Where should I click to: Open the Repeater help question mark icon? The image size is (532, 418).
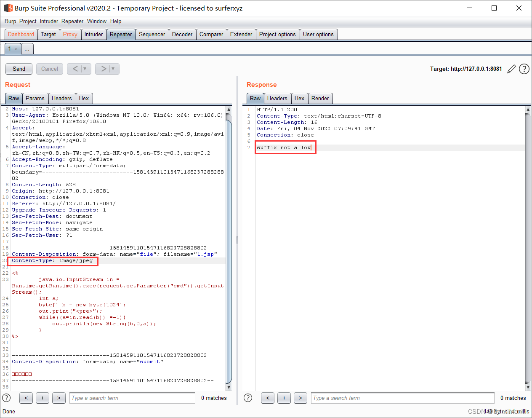pyautogui.click(x=524, y=69)
